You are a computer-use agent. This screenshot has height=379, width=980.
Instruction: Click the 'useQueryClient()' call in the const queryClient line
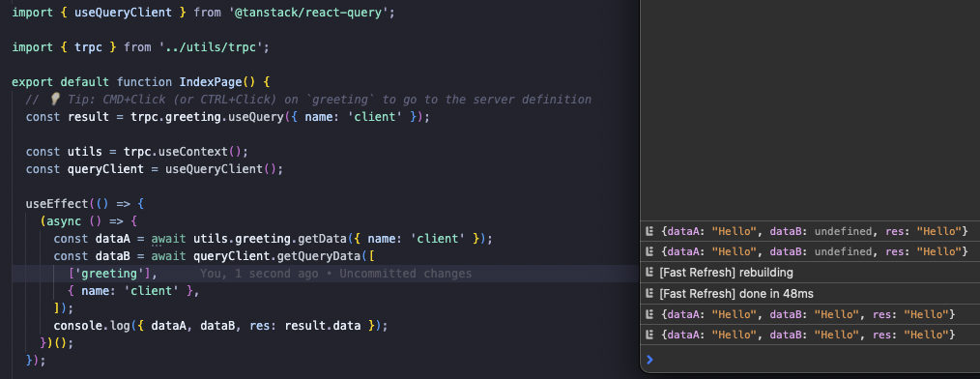(220, 169)
